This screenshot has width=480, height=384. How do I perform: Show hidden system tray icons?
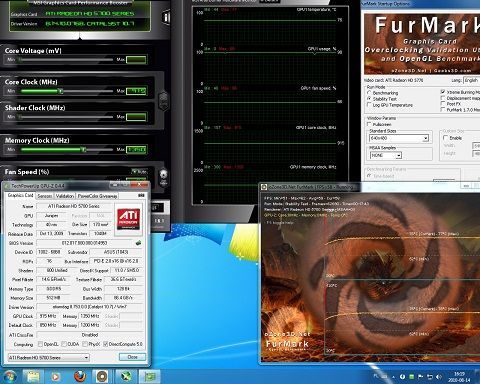(x=394, y=377)
